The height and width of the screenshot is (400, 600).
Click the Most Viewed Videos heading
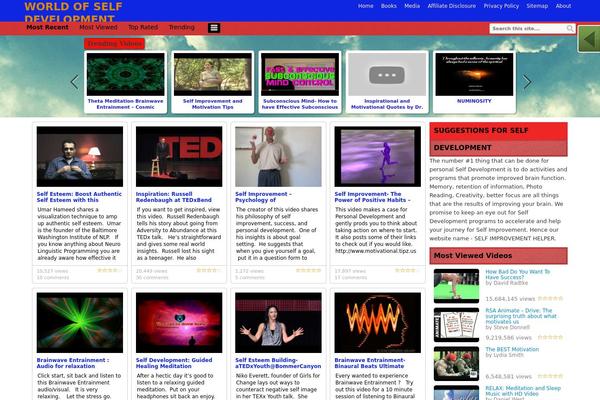[498, 256]
